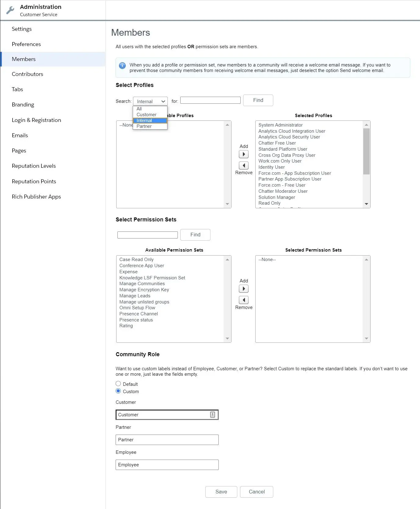420x509 pixels.
Task: Select Manage Leads permission set
Action: 135,296
